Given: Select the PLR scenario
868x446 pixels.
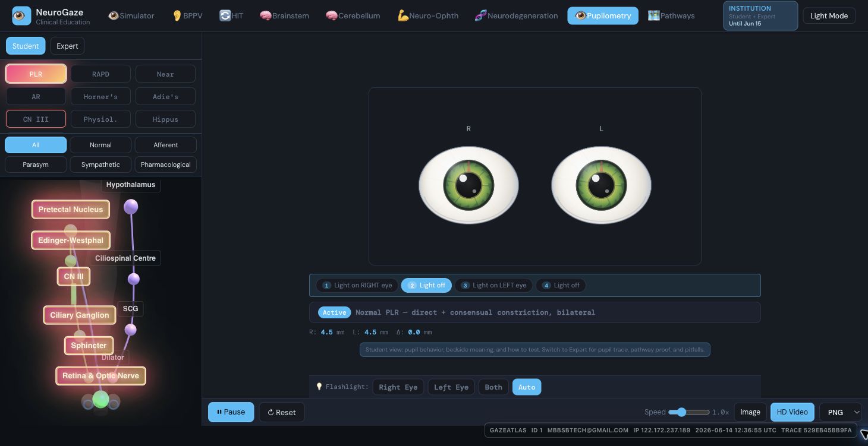Looking at the screenshot, I should click(x=36, y=74).
